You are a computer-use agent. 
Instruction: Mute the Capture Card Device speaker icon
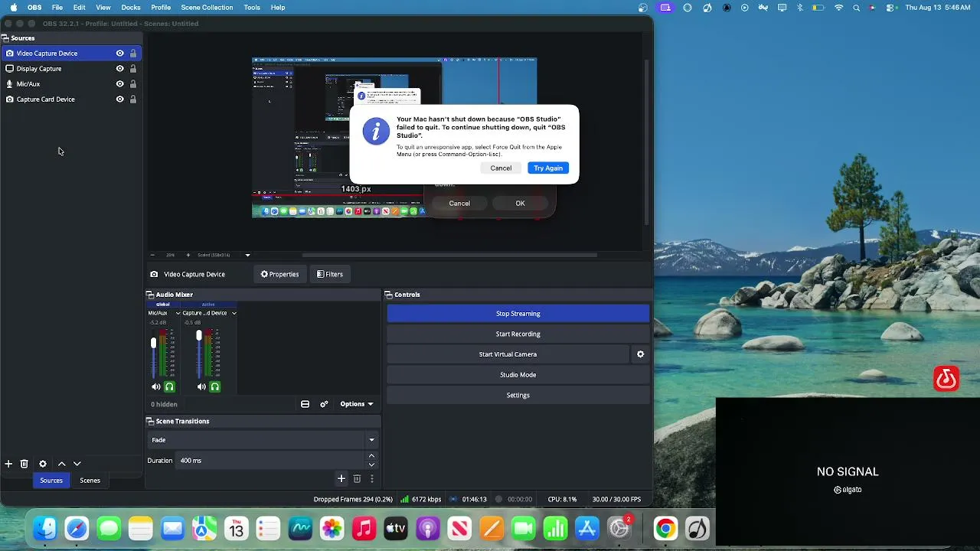(201, 386)
